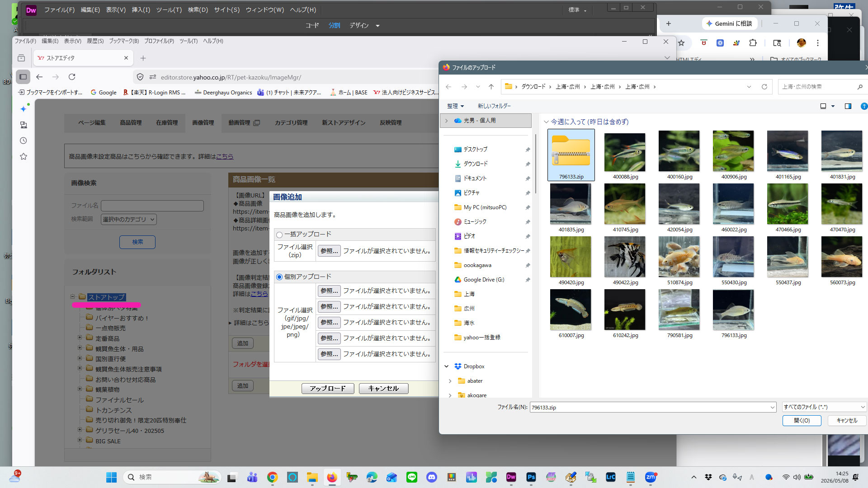Click 参照 button for zip file selection

[x=329, y=251]
